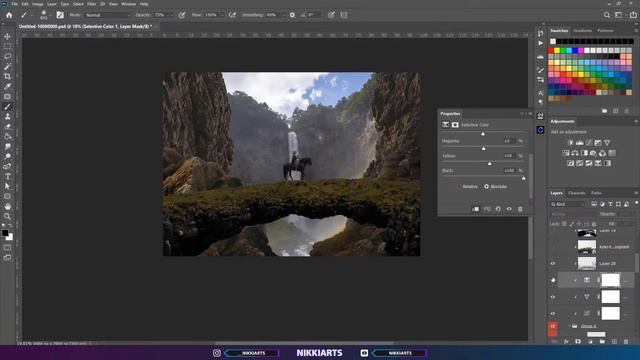Open the Layers panel menu
This screenshot has height=360, width=640.
636,193
